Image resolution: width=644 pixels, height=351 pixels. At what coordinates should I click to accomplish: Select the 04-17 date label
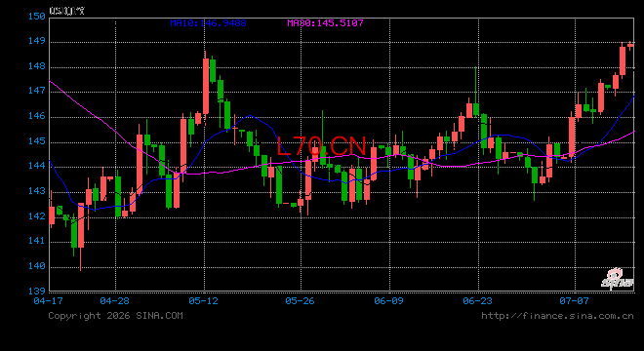(49, 301)
